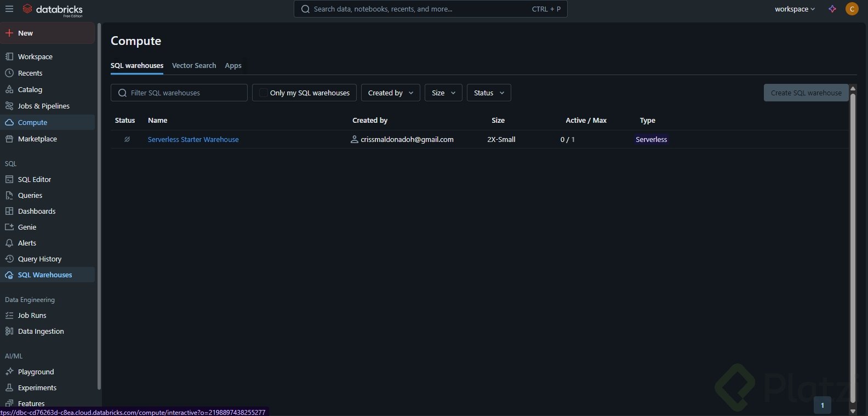868x416 pixels.
Task: Click the search magnifier icon in top bar
Action: click(305, 9)
